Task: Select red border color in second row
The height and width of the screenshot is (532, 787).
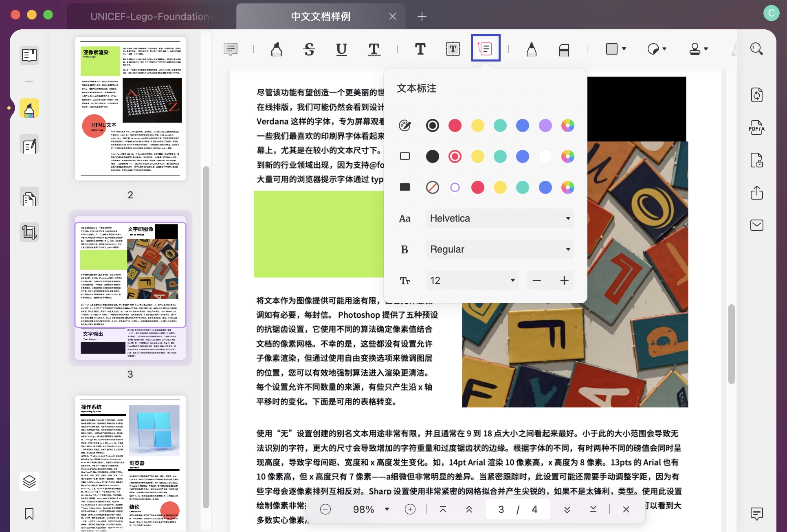Action: (455, 156)
